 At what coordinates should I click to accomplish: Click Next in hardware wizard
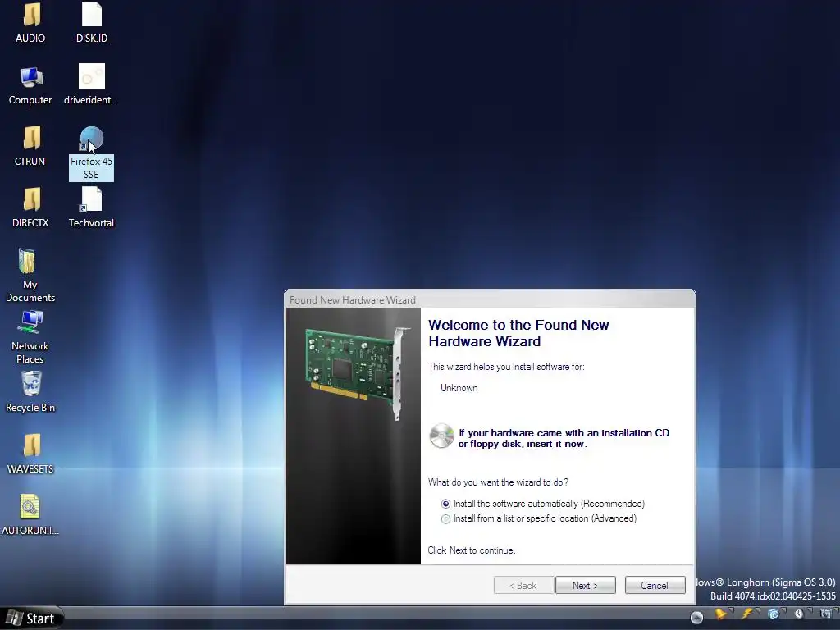(x=586, y=586)
